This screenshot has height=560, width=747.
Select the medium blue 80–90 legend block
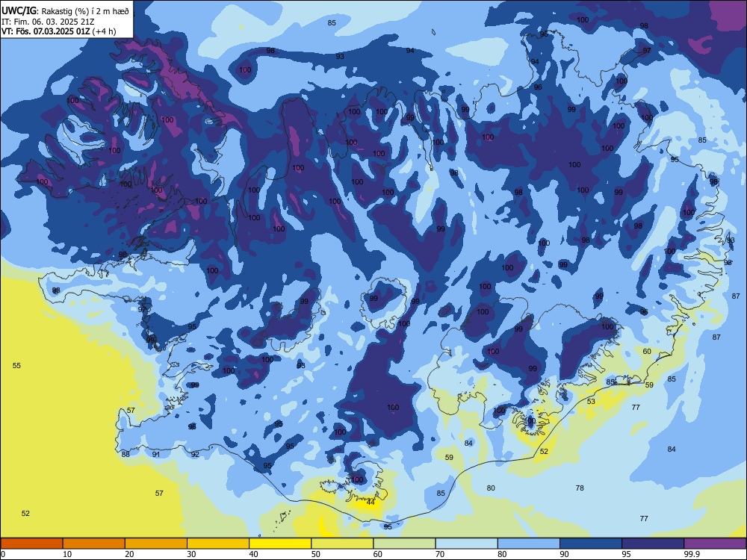coord(529,544)
